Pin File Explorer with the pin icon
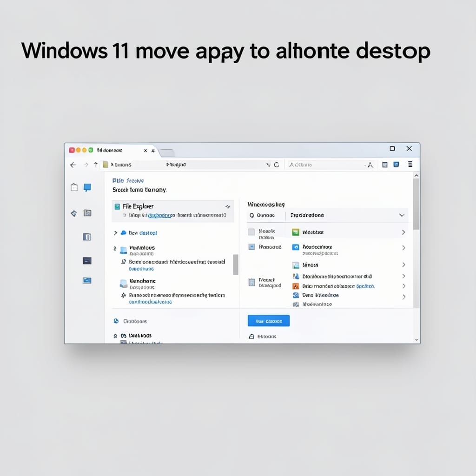The image size is (476, 476). coord(228,207)
